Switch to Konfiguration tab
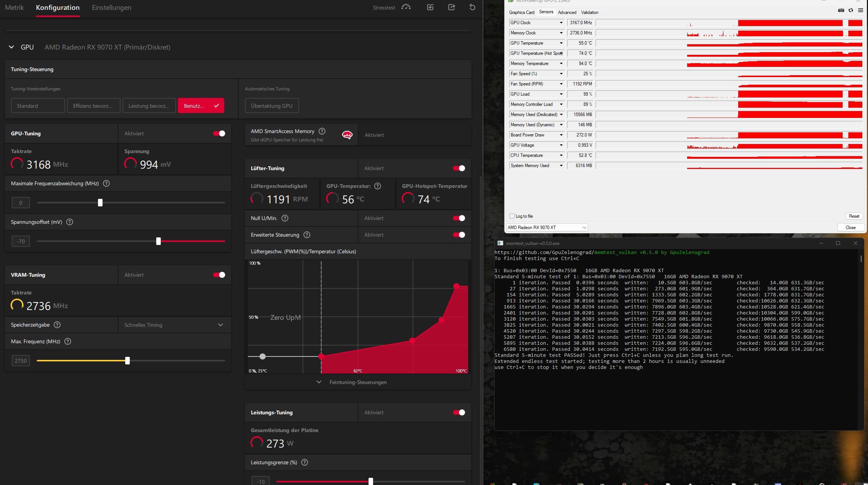The height and width of the screenshot is (485, 868). point(58,8)
